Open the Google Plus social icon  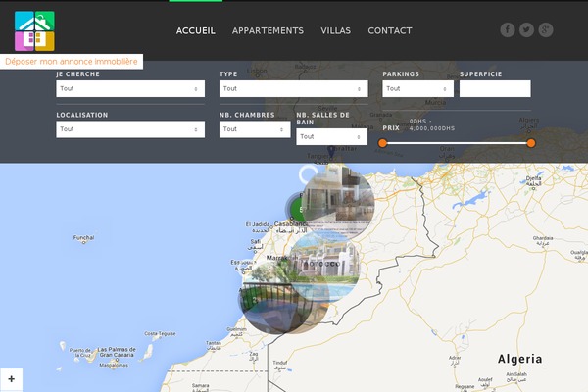tap(546, 29)
